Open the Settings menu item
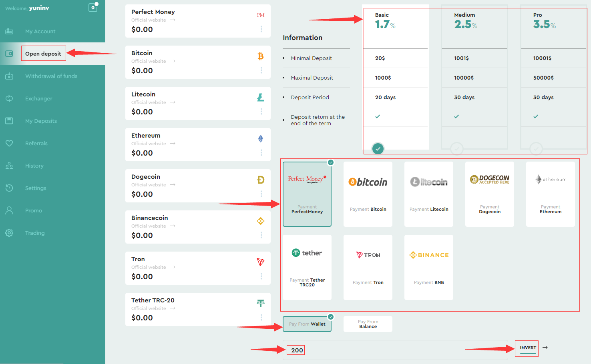This screenshot has height=364, width=591. 36,188
